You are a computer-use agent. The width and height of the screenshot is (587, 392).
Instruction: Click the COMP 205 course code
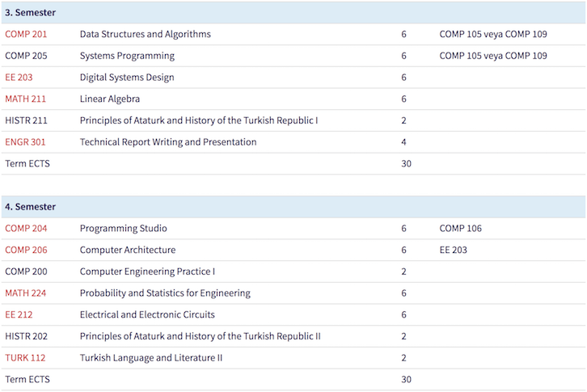tap(26, 56)
